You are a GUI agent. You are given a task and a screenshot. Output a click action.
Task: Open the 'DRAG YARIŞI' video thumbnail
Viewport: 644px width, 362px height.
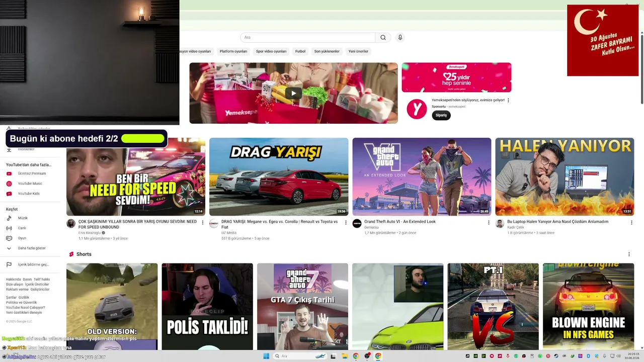click(x=279, y=177)
